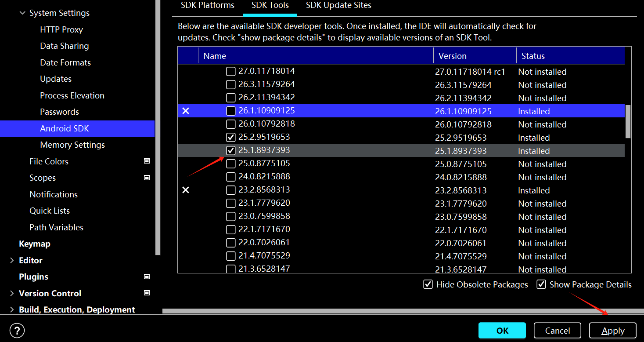The width and height of the screenshot is (644, 342).
Task: Click the settings tree vertical scrollbar
Action: pos(158,127)
